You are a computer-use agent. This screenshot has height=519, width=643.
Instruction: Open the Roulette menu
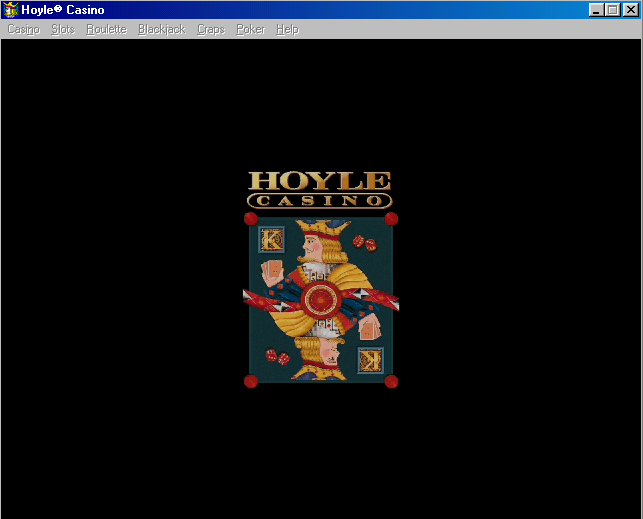[107, 30]
